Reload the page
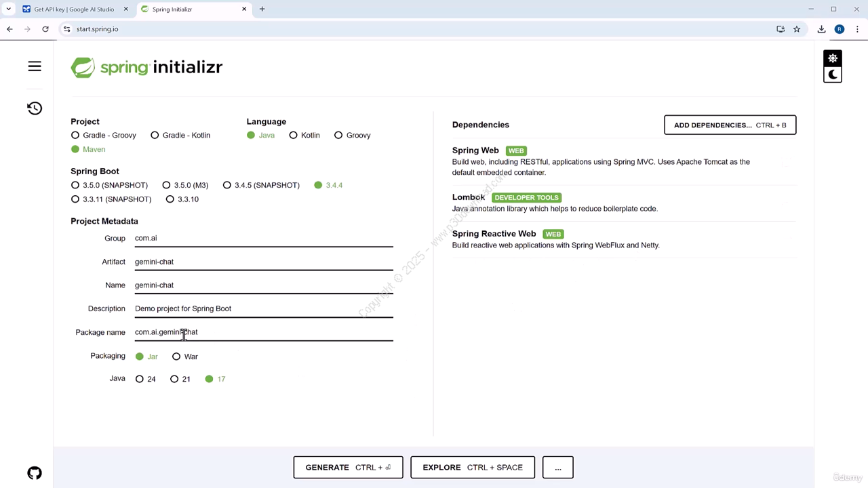This screenshot has height=488, width=868. [45, 29]
